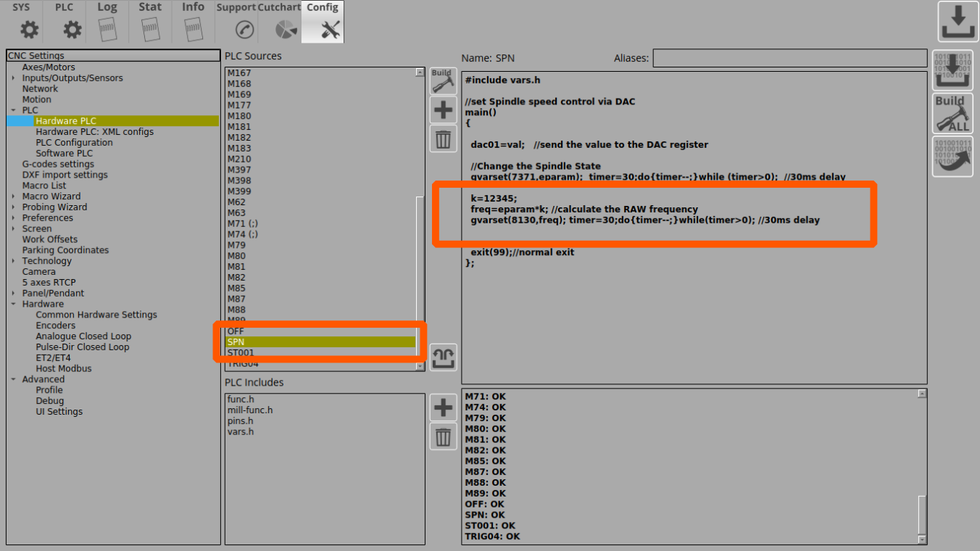Select Software PLC in settings tree
Image resolution: width=980 pixels, height=551 pixels.
[65, 153]
